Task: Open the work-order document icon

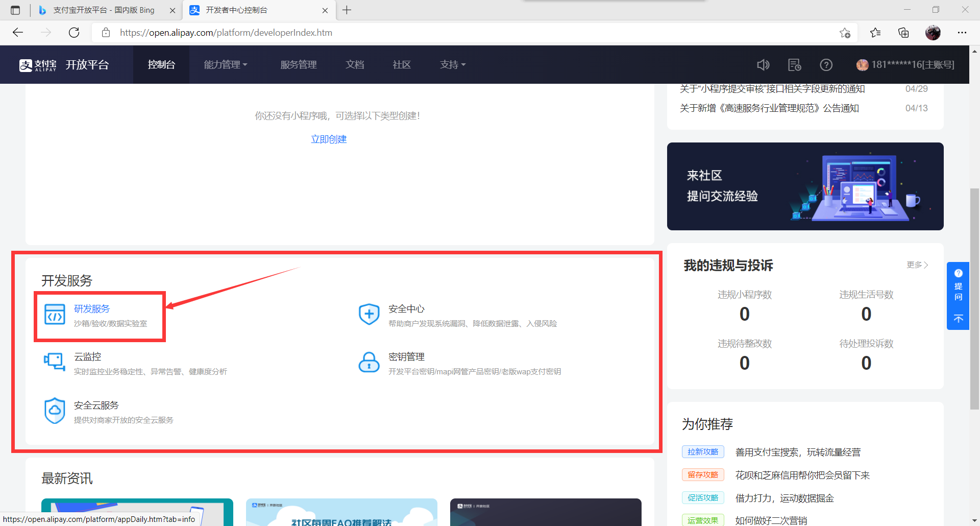Action: pos(794,64)
